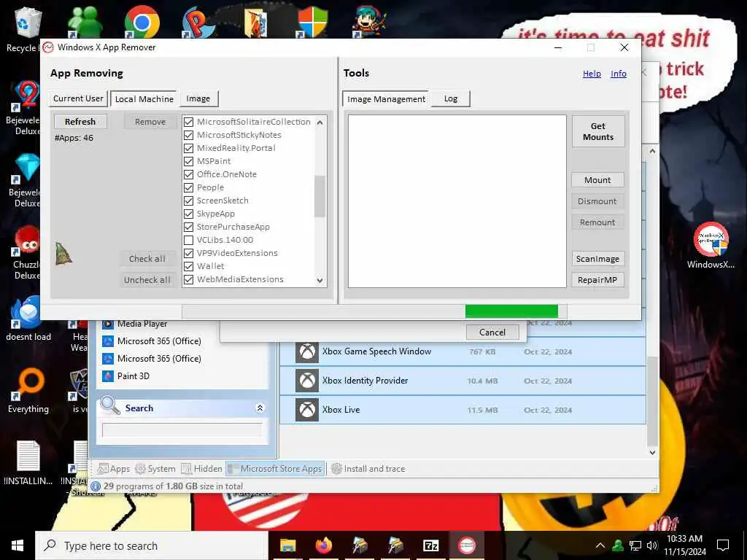Uncheck the People checkbox

pos(189,187)
